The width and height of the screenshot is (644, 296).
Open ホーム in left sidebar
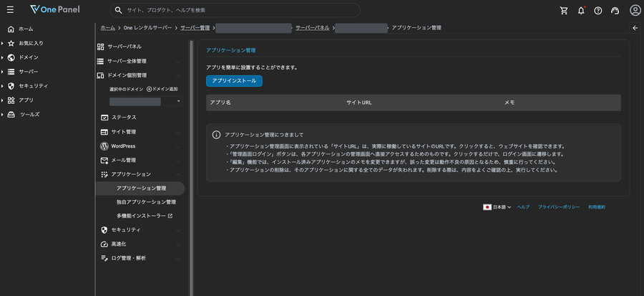26,29
